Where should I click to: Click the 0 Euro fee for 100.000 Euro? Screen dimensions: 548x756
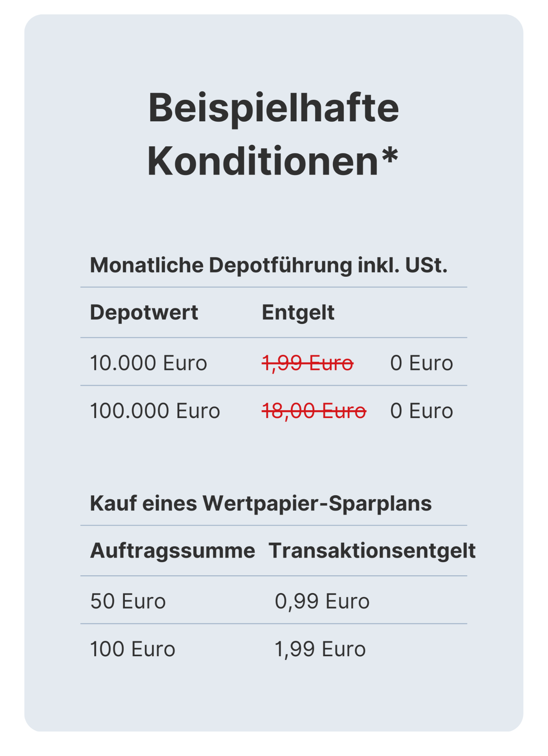tap(422, 411)
